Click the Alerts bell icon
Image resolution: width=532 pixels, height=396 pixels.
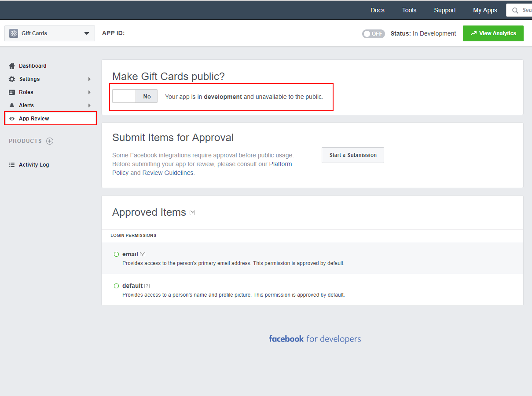12,105
